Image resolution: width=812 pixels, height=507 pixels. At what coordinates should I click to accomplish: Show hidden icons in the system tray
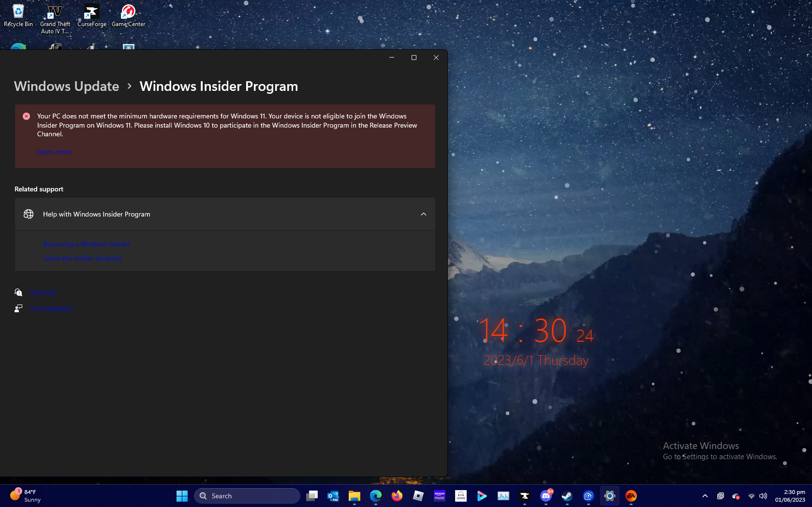(x=705, y=496)
